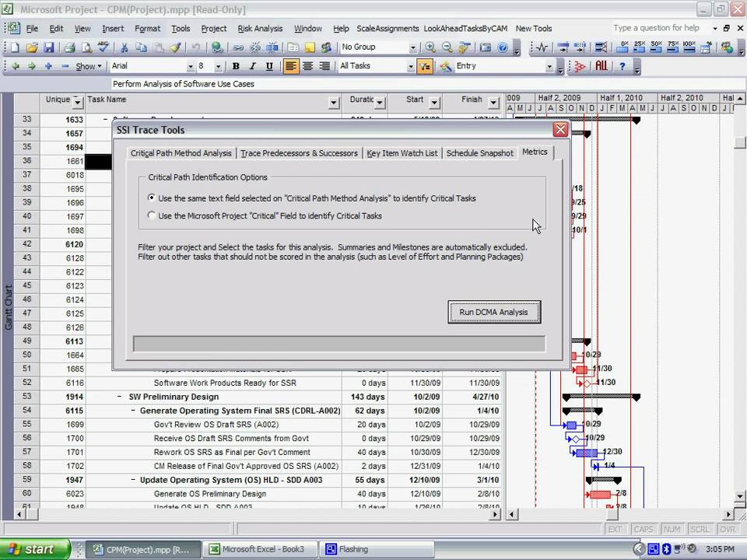The image size is (747, 560).
Task: Add a task note with the yellow note icon
Action: [x=310, y=47]
